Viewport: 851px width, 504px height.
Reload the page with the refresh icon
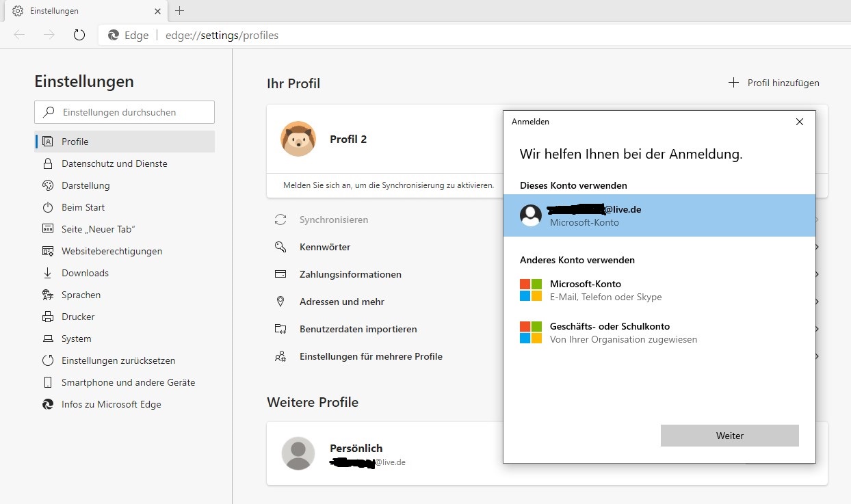pos(79,35)
